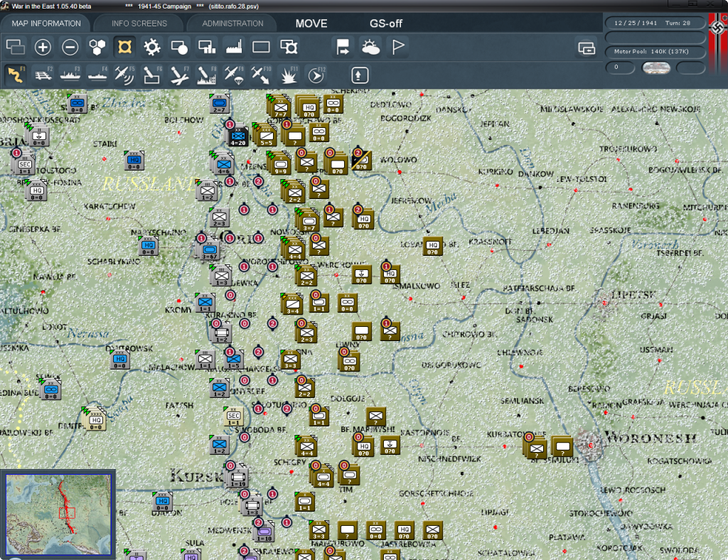
Task: Click the flag-with-arrow icon
Action: coord(343,47)
